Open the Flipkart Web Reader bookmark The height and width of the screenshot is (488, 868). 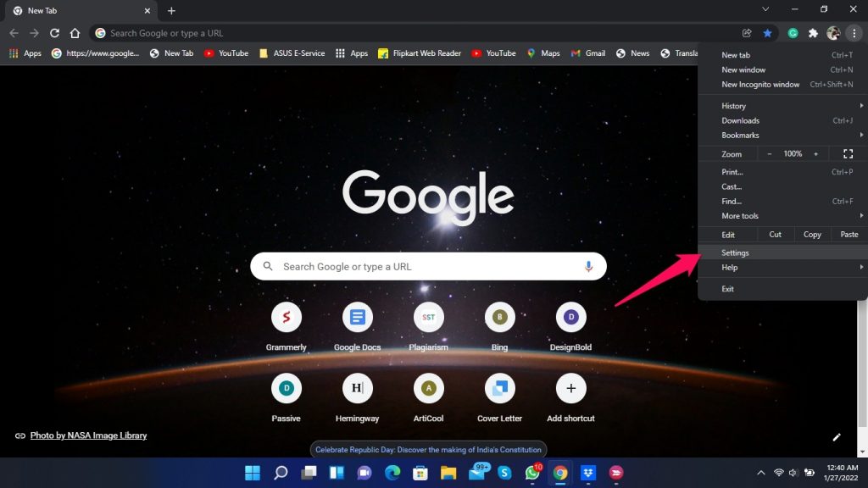coord(420,53)
